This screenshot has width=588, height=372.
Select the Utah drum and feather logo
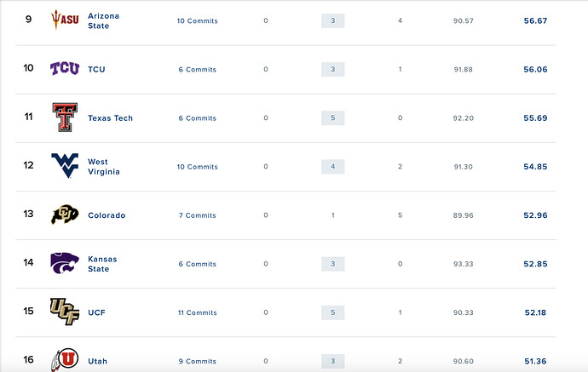click(x=65, y=359)
